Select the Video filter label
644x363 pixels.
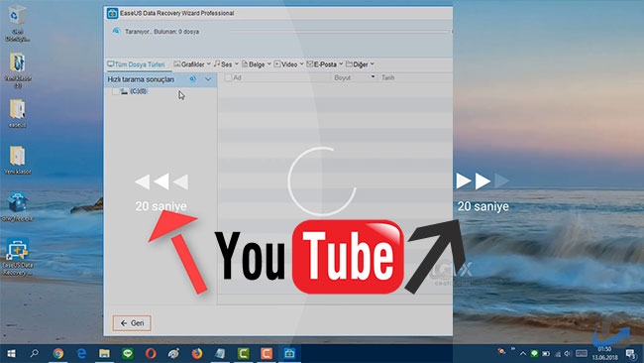[289, 64]
